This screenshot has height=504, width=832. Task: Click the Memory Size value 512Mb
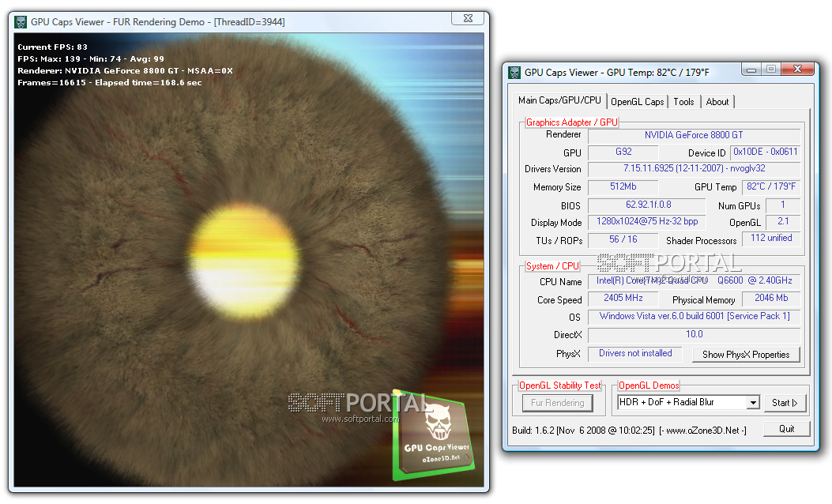point(623,186)
